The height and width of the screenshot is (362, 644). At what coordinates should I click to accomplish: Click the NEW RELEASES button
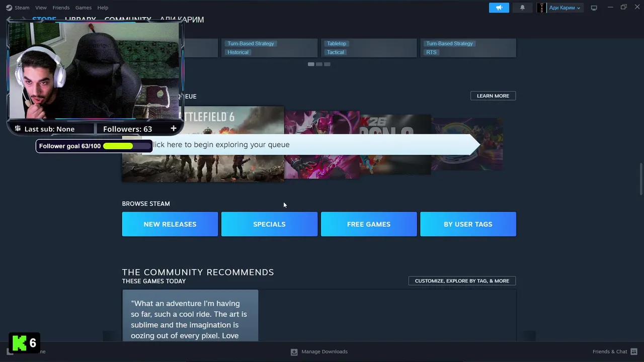[170, 224]
